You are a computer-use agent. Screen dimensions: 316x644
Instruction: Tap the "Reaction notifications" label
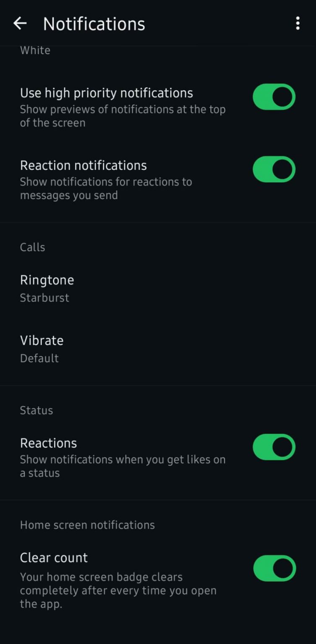tap(84, 165)
